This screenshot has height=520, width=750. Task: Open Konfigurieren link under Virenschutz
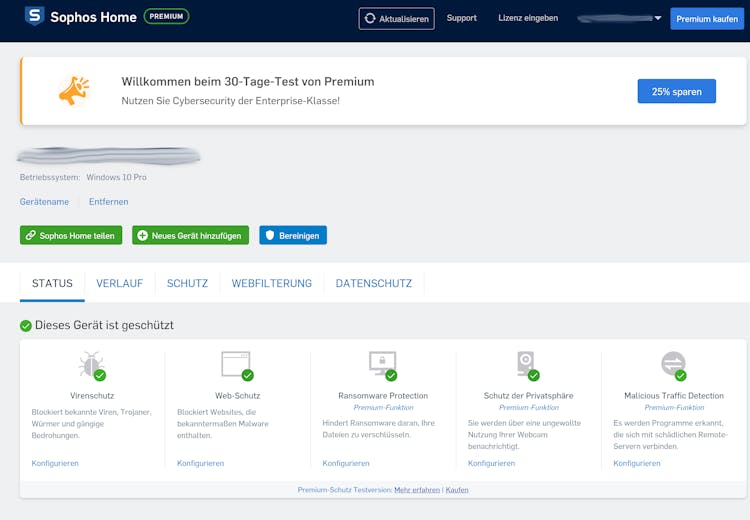click(x=55, y=463)
